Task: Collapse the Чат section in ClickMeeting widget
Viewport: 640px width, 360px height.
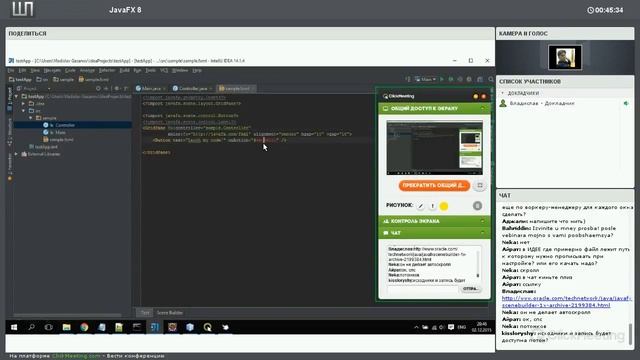Action: (x=434, y=233)
